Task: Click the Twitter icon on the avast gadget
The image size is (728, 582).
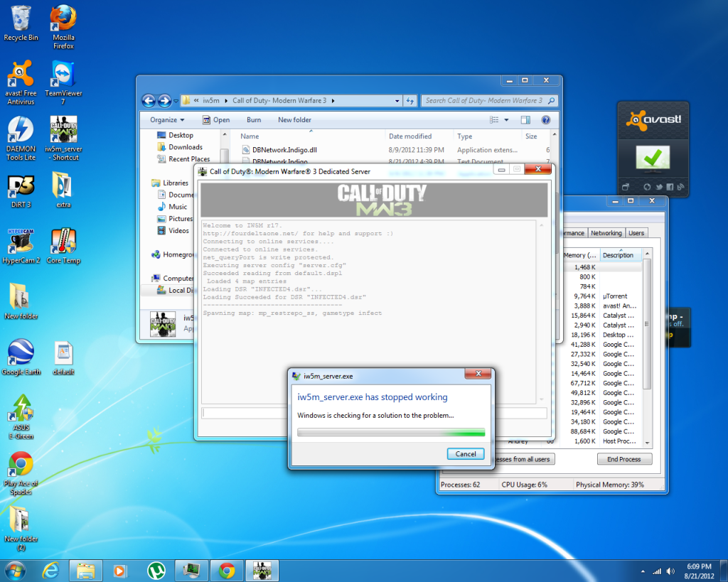Action: tap(659, 187)
